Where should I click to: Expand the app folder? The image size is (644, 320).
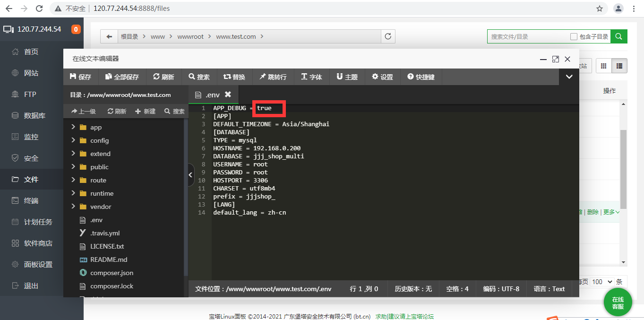click(x=73, y=127)
